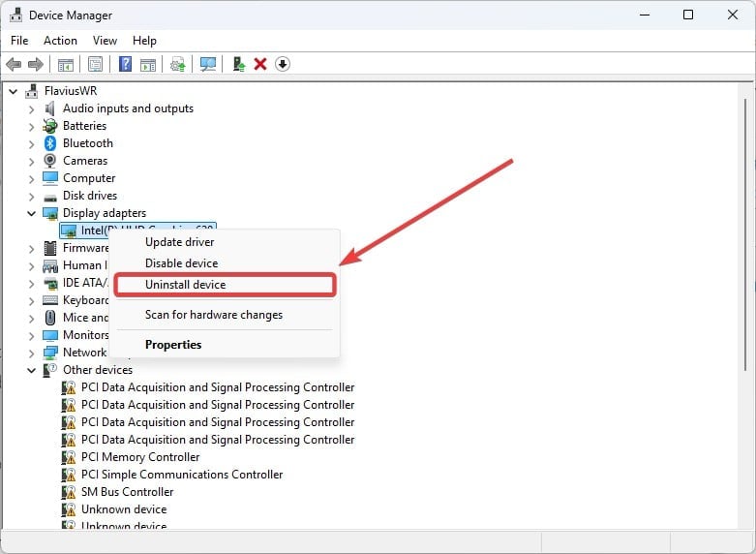Expand the Computer category
Viewport: 756px width, 554px height.
pyautogui.click(x=32, y=179)
